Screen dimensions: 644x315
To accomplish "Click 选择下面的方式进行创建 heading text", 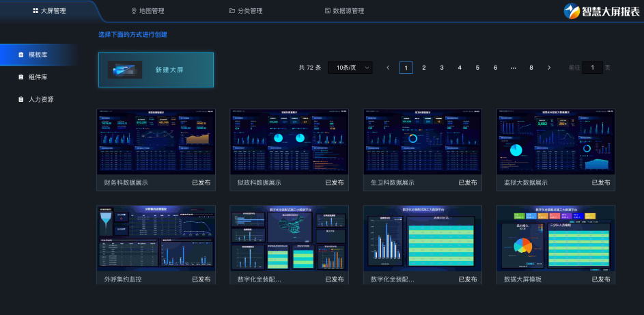I will point(132,35).
